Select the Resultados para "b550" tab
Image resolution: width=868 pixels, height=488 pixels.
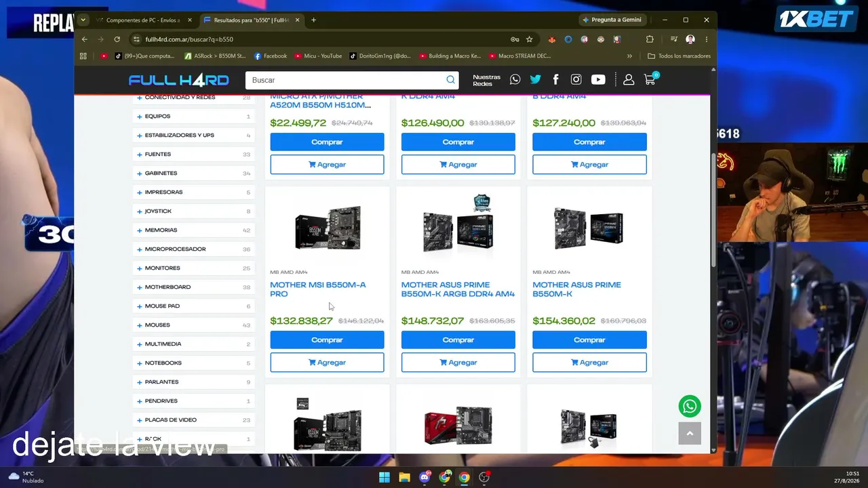(x=251, y=20)
